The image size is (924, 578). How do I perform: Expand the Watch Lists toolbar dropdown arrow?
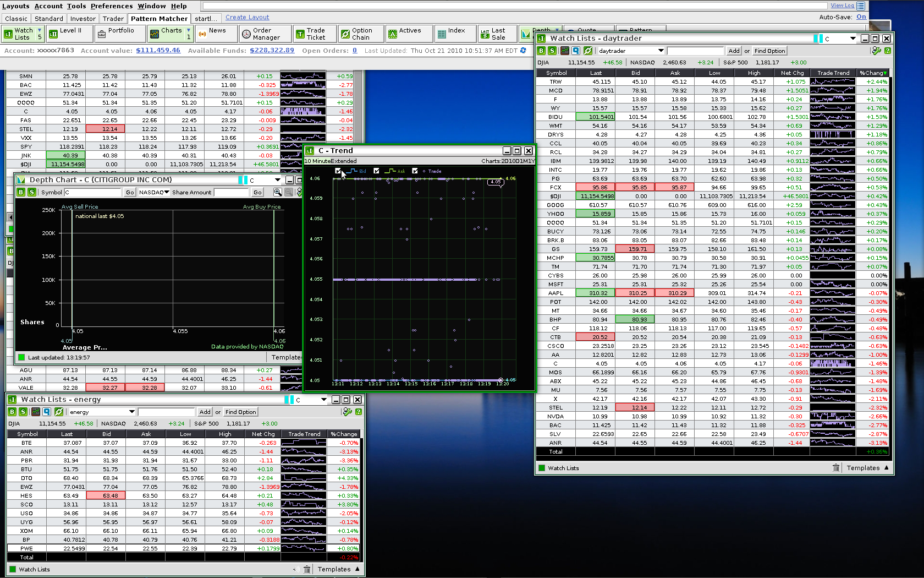(40, 30)
